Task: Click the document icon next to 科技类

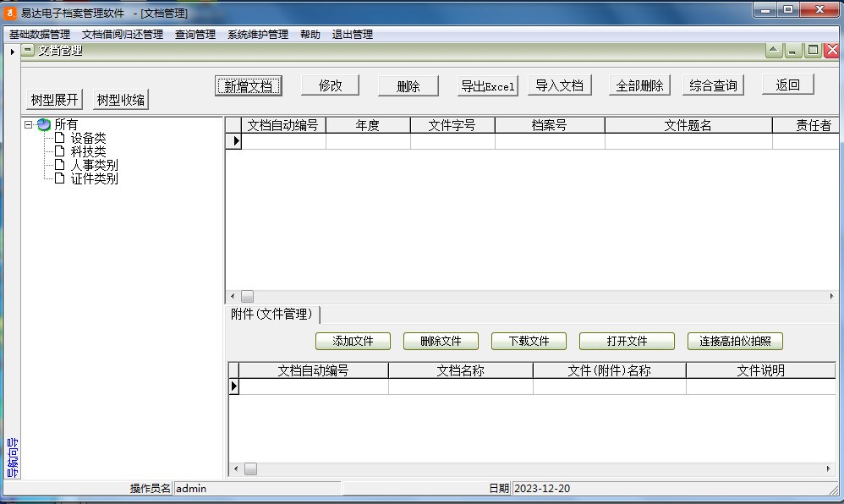Action: (59, 151)
